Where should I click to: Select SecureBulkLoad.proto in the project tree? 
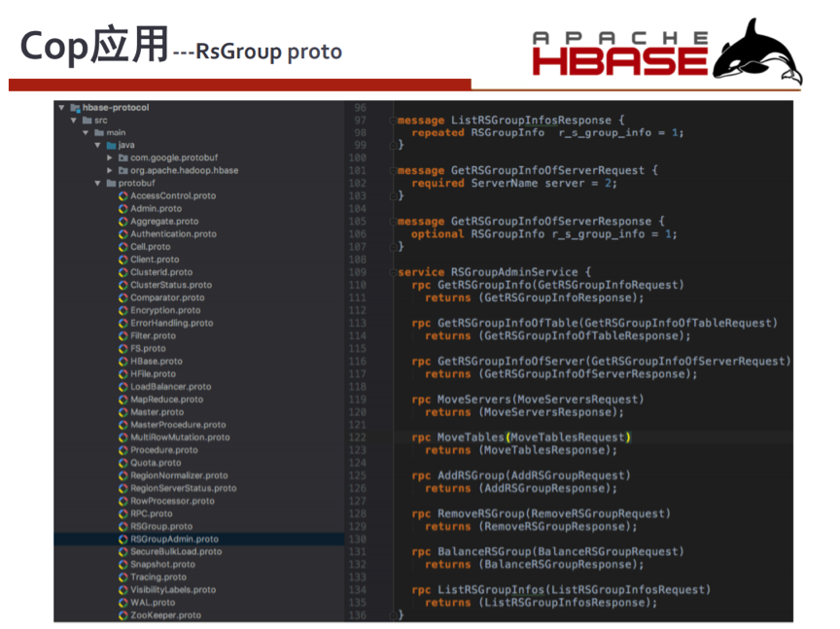point(176,551)
